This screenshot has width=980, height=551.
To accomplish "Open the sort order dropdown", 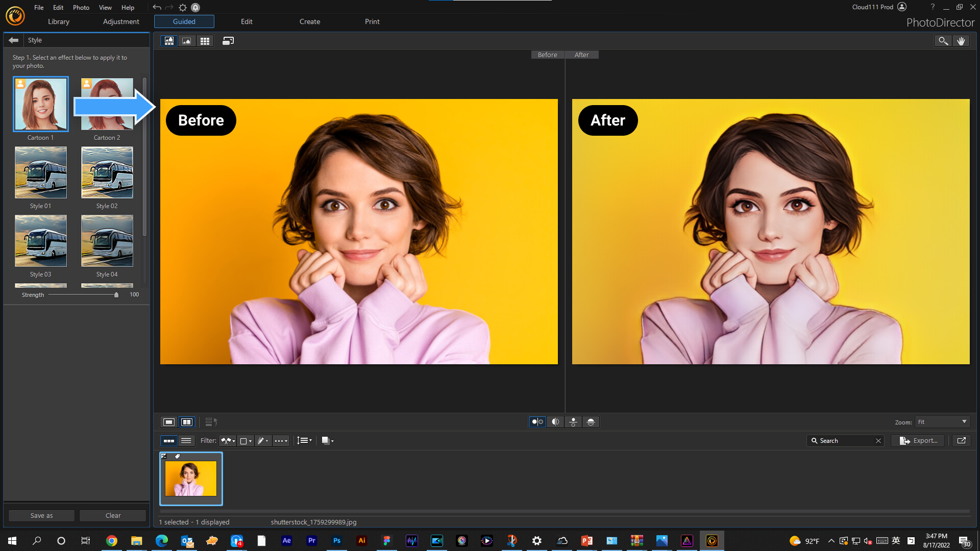I will [x=305, y=441].
